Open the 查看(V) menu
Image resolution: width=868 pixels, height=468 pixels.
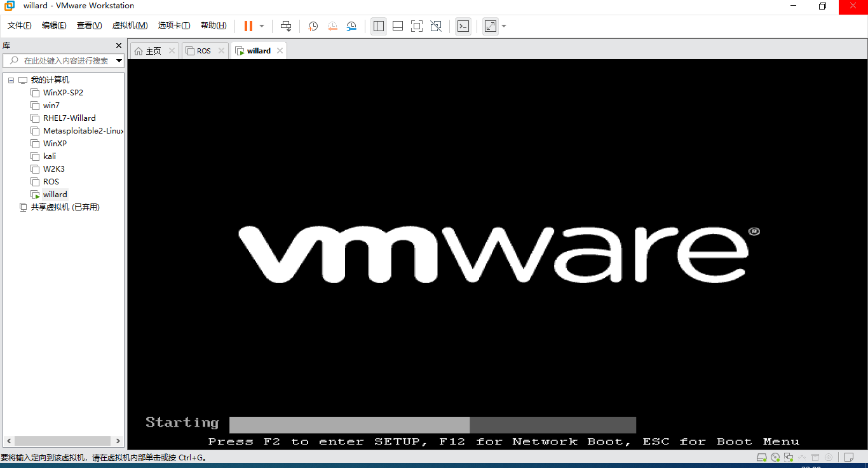click(x=89, y=25)
